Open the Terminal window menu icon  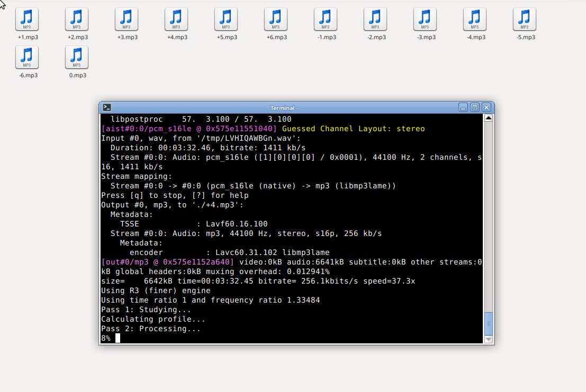pos(107,107)
